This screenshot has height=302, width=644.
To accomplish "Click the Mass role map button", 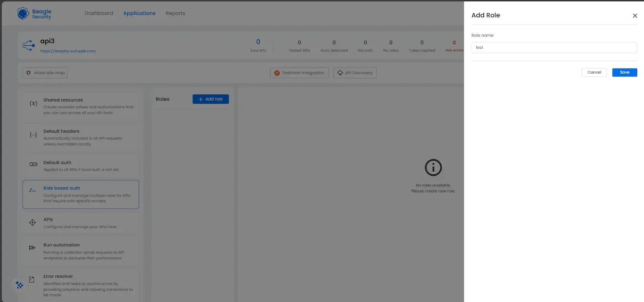I will click(x=45, y=73).
